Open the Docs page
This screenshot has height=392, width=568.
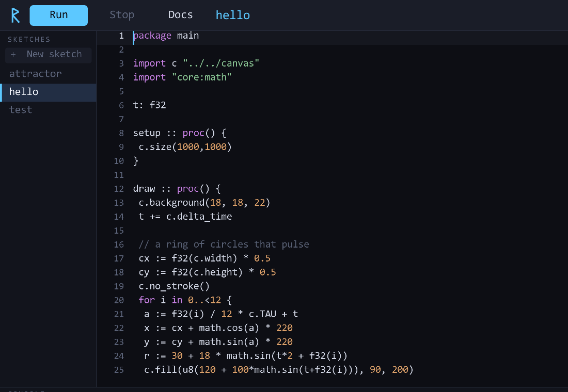pos(180,15)
